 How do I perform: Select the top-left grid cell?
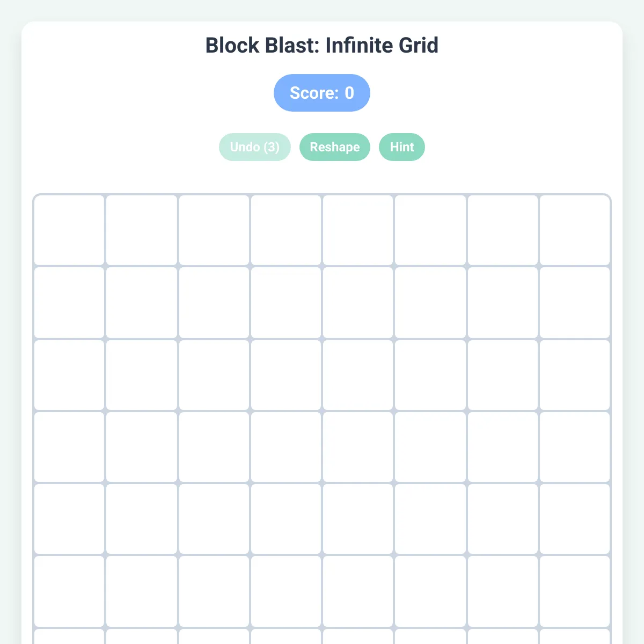[x=69, y=230]
